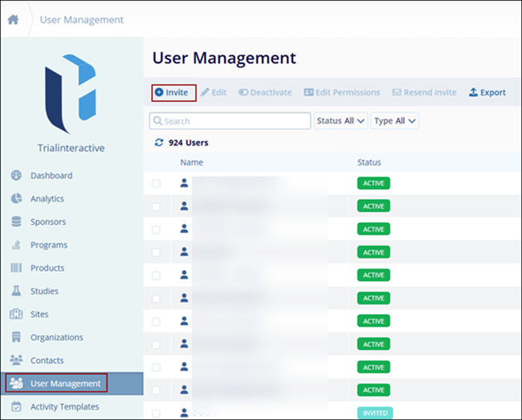Focus the Search input field
The width and height of the screenshot is (522, 420).
[x=234, y=121]
